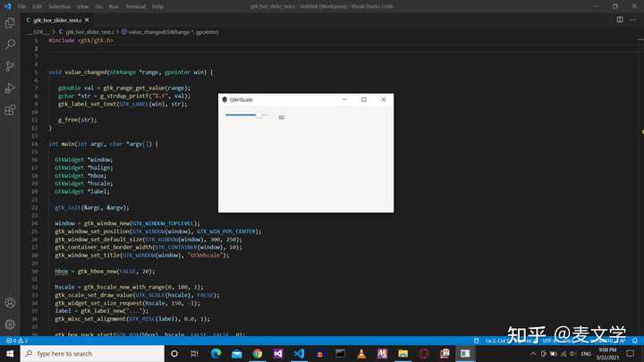Click the 'gtk_window_set_title' code line
The image size is (644, 362).
coord(142,256)
